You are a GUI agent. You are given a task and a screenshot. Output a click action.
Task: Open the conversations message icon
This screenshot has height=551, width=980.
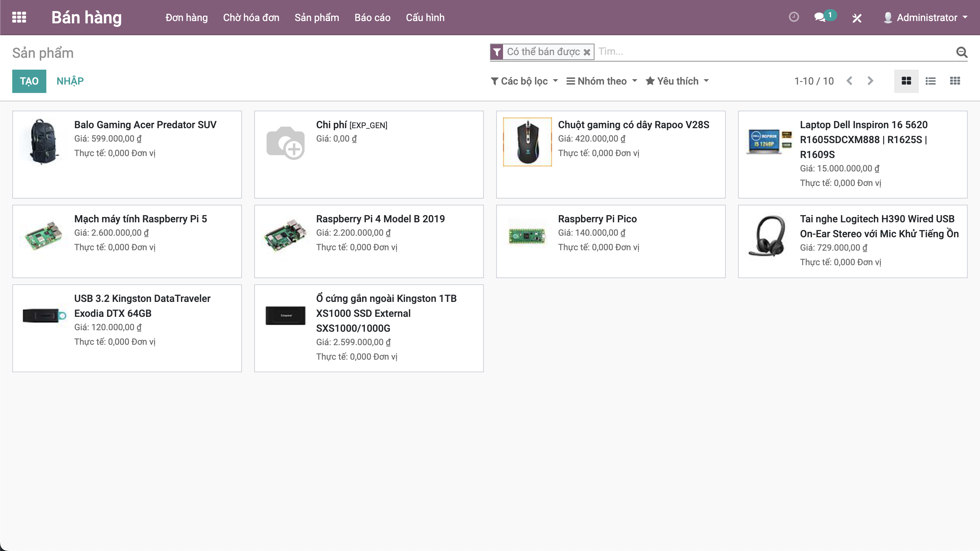820,18
